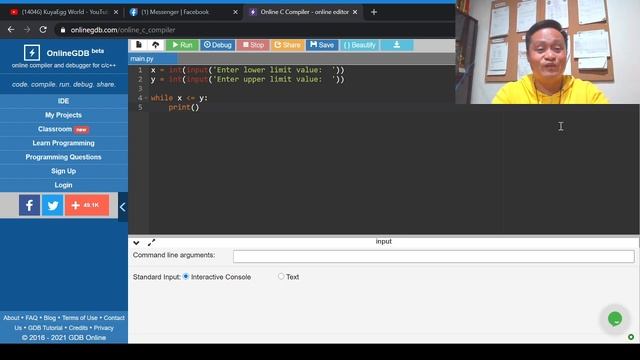640x360 pixels.
Task: Open the Terms of Use footer link
Action: click(x=80, y=318)
